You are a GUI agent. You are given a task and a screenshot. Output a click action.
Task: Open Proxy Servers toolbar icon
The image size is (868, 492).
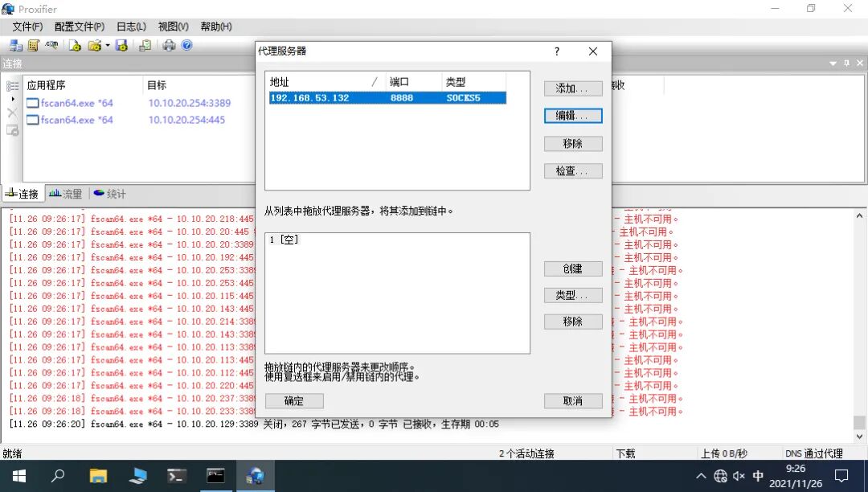pos(16,45)
